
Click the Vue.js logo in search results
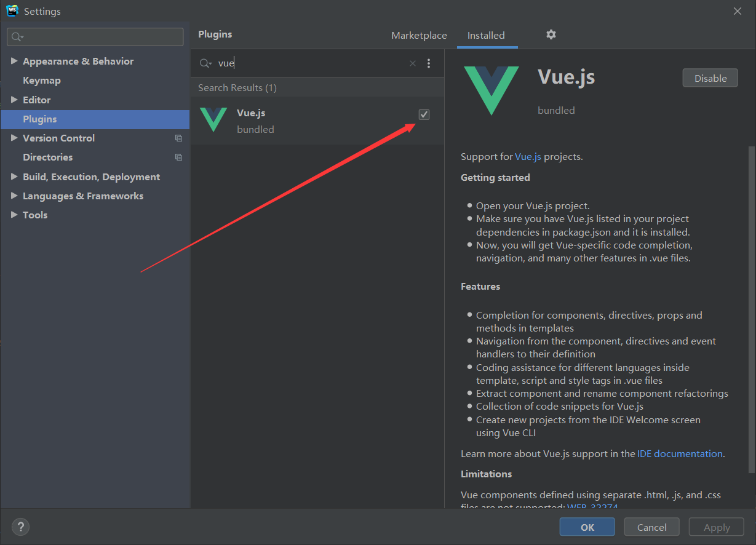pos(213,119)
